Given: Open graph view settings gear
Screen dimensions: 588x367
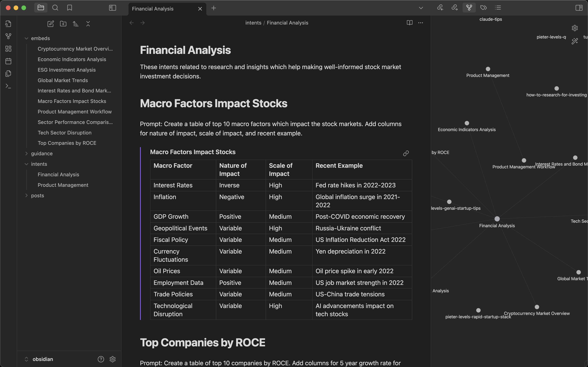Looking at the screenshot, I should click(x=575, y=28).
